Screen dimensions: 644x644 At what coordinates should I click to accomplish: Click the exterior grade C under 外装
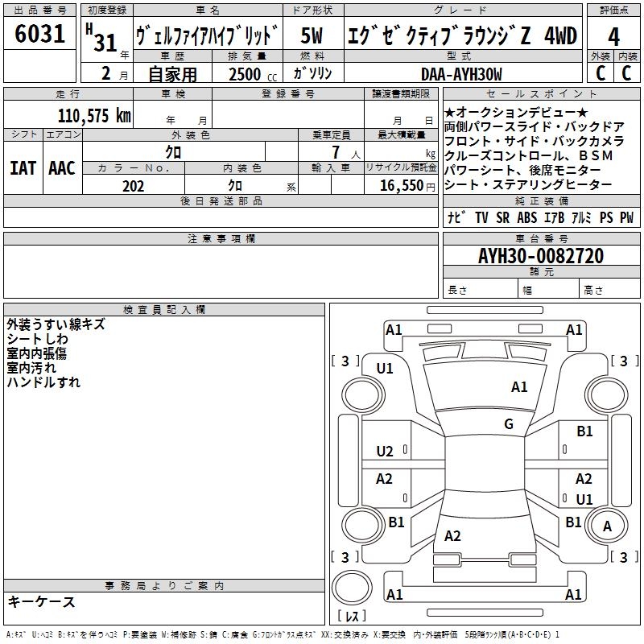pos(601,73)
